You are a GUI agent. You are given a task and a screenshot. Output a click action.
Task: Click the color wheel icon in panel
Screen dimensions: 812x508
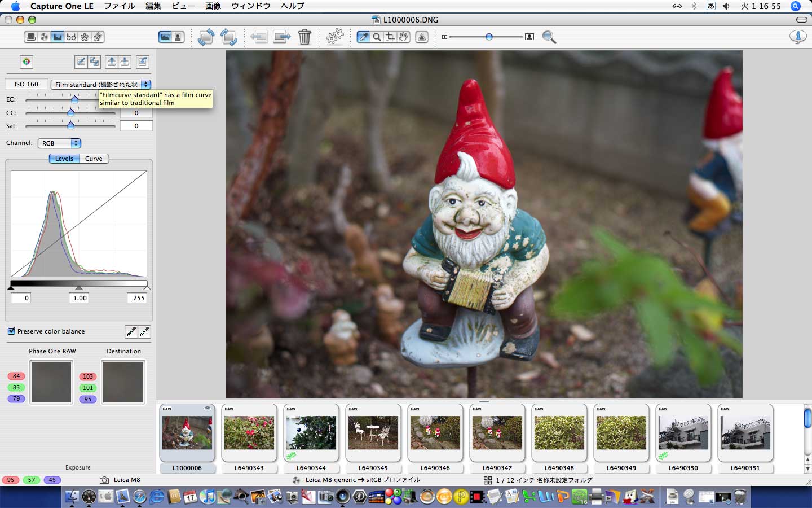[27, 62]
